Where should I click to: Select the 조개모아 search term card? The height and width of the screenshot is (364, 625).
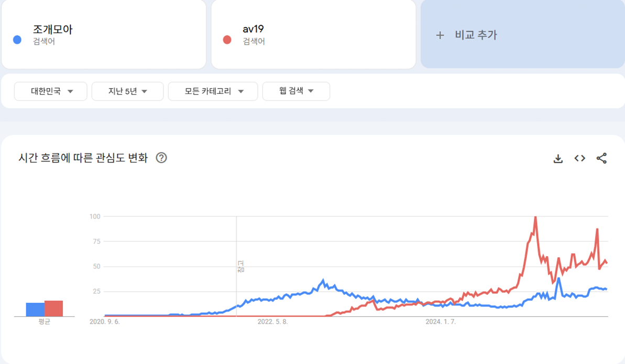pyautogui.click(x=104, y=35)
